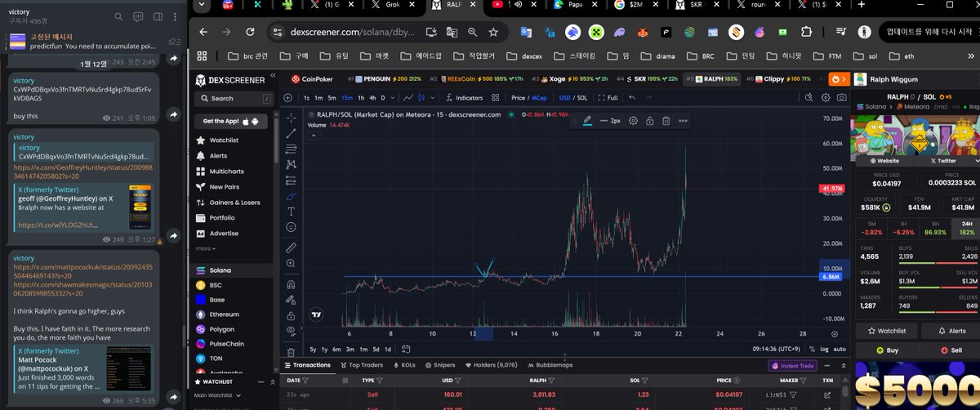The image size is (980, 410).
Task: Switch chart to MCap mode
Action: pos(540,97)
